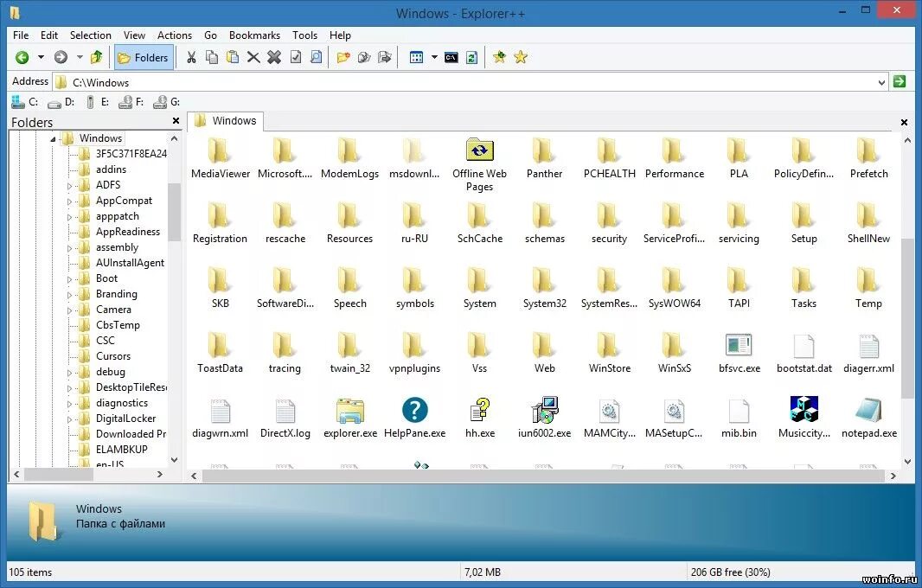922x588 pixels.
Task: Select the notepad.exe file
Action: point(869,418)
